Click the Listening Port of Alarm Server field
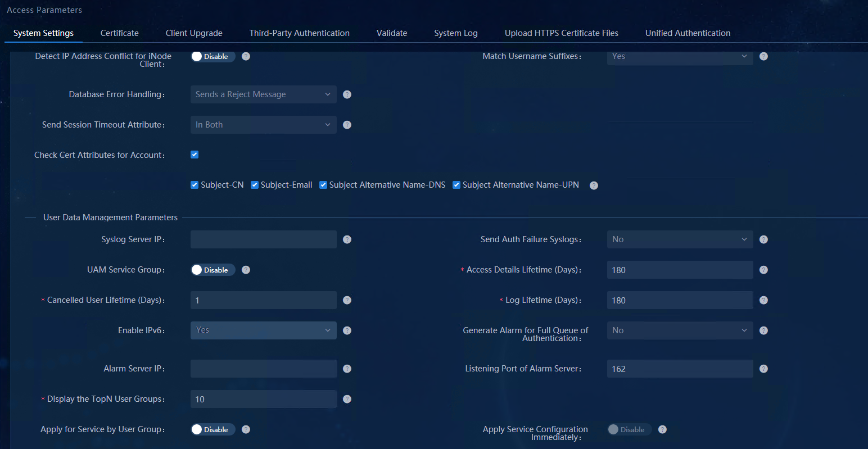 coord(680,369)
